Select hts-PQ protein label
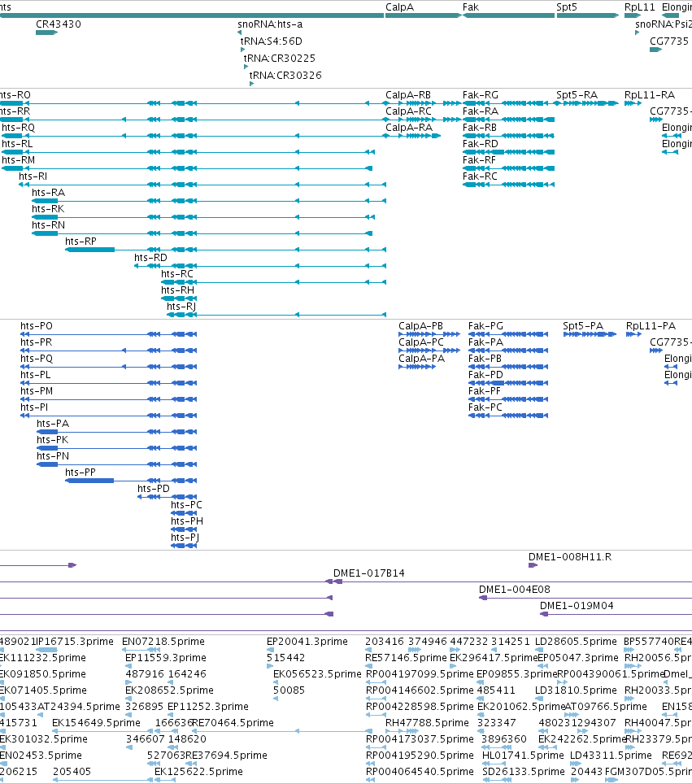Screen dimensions: 692x784 coord(37,359)
